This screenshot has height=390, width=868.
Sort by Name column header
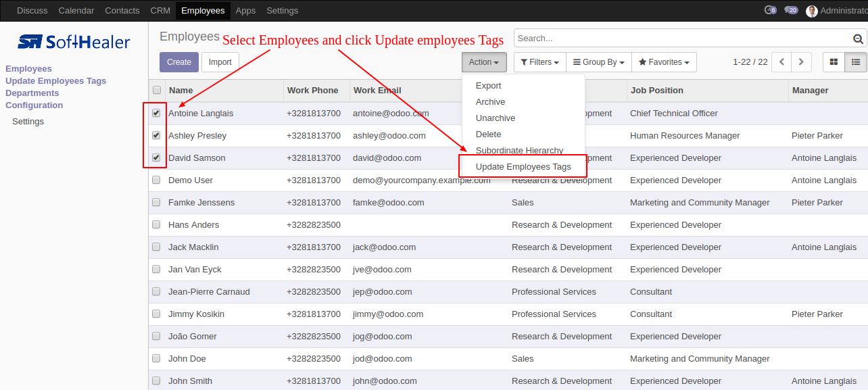[224, 91]
